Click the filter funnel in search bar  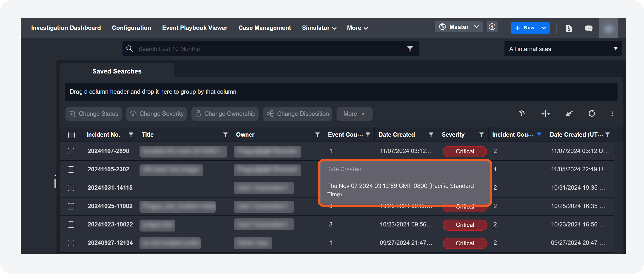pos(410,49)
